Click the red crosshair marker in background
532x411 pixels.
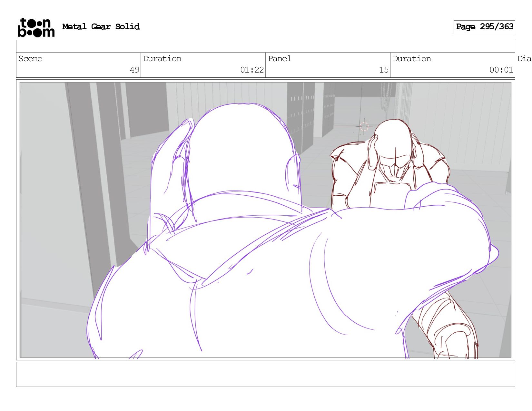(364, 126)
